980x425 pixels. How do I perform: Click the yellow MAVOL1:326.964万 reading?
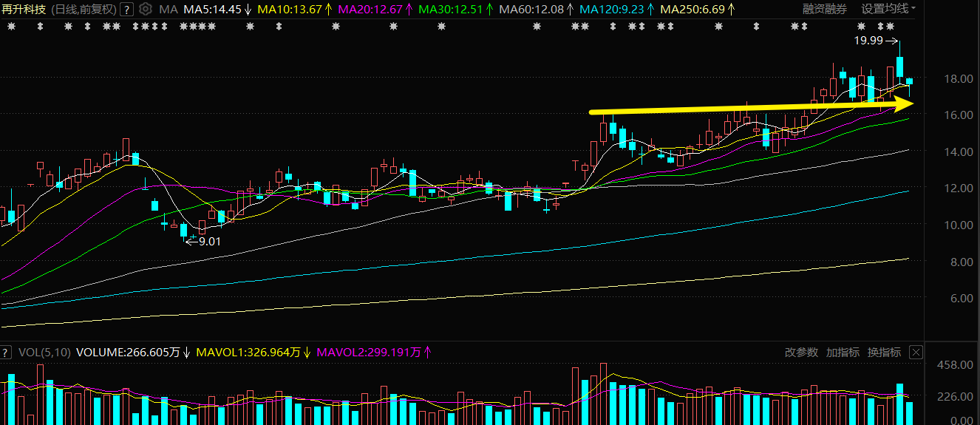click(248, 353)
